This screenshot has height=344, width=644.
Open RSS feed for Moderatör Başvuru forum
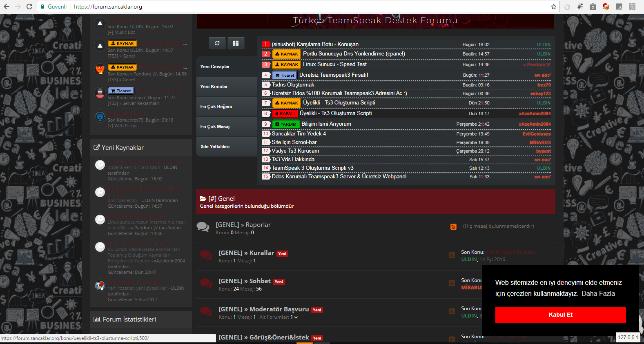click(452, 311)
